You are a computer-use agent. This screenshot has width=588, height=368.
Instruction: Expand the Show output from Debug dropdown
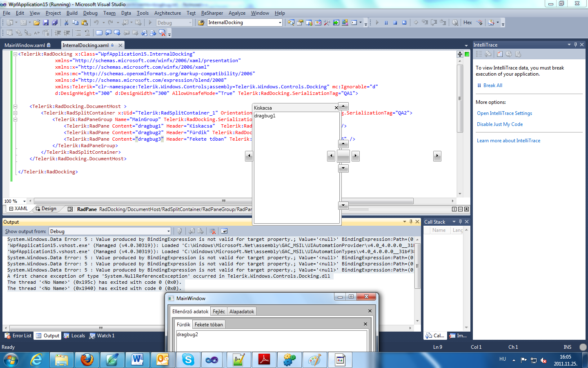[x=168, y=231]
